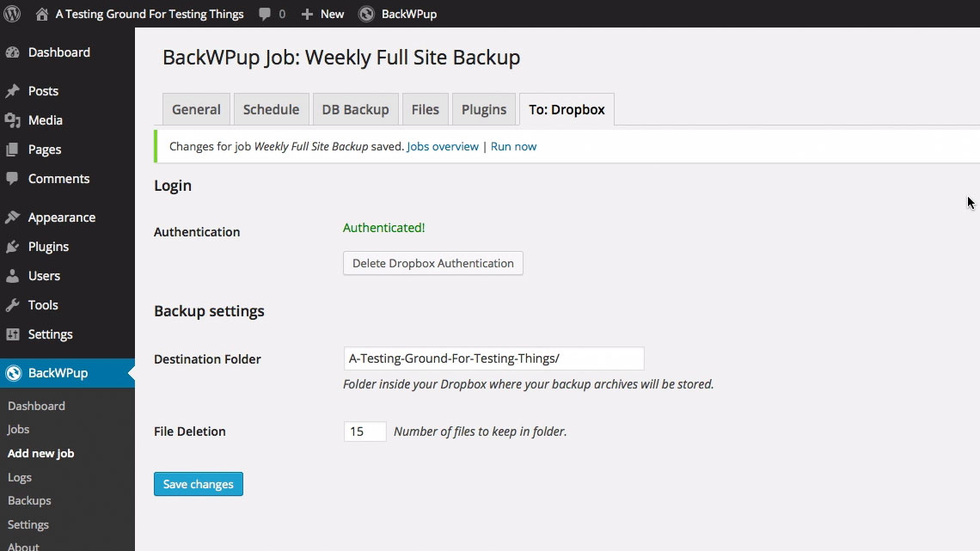The height and width of the screenshot is (551, 980).
Task: Click Delete Dropbox Authentication button
Action: point(433,263)
